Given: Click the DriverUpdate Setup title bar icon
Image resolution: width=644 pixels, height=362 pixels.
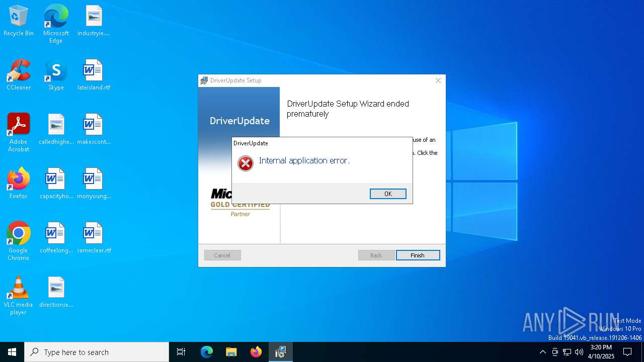Looking at the screenshot, I should pyautogui.click(x=204, y=80).
